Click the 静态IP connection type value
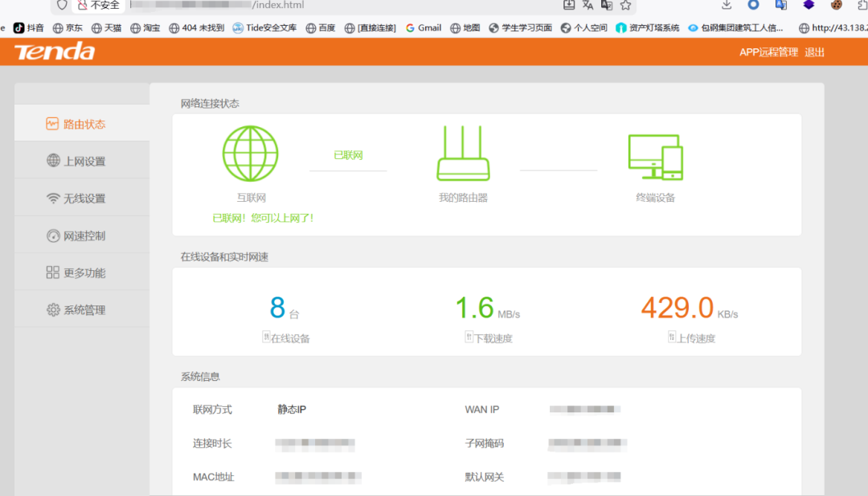 pyautogui.click(x=292, y=410)
